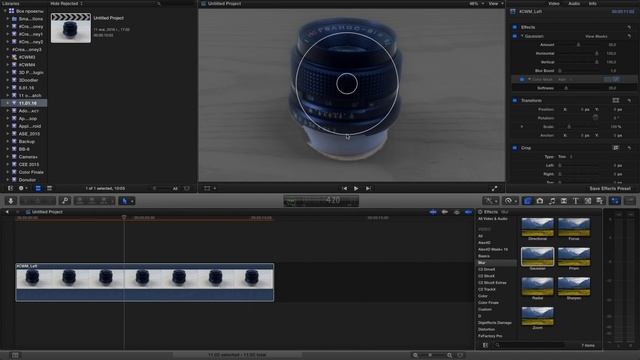Screen dimensions: 640x360
Task: Adjust the Gaussian Amount slider
Action: point(578,45)
